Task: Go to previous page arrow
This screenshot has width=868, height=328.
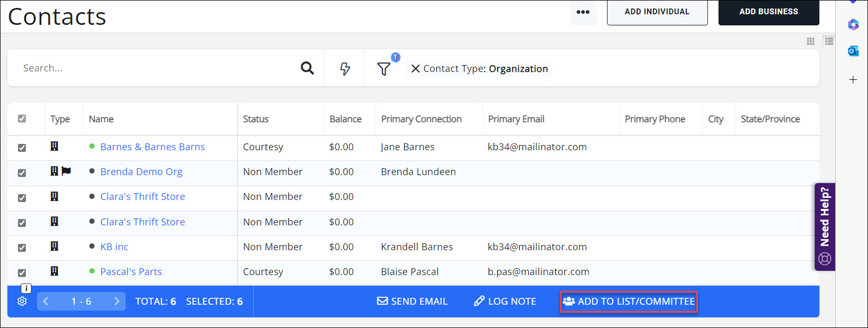Action: [x=46, y=301]
